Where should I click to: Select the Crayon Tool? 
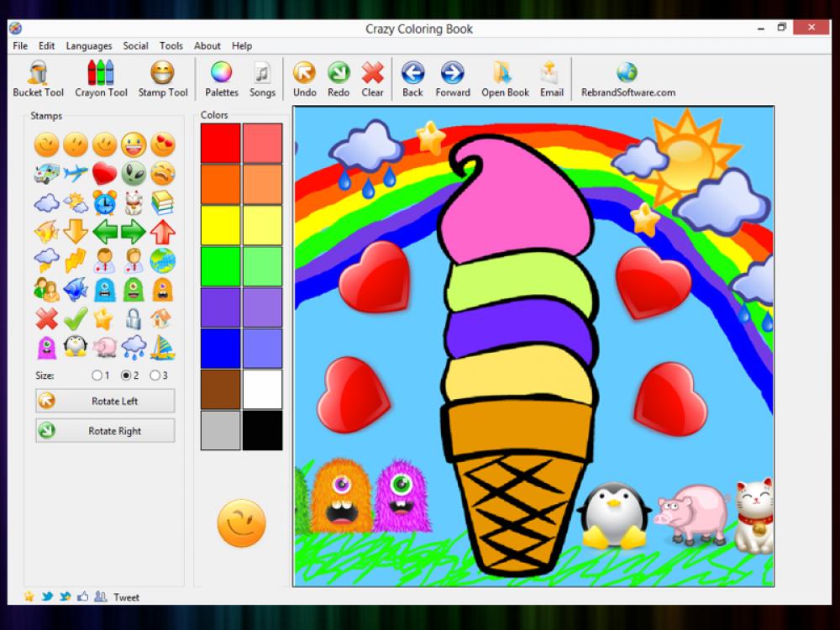point(100,78)
